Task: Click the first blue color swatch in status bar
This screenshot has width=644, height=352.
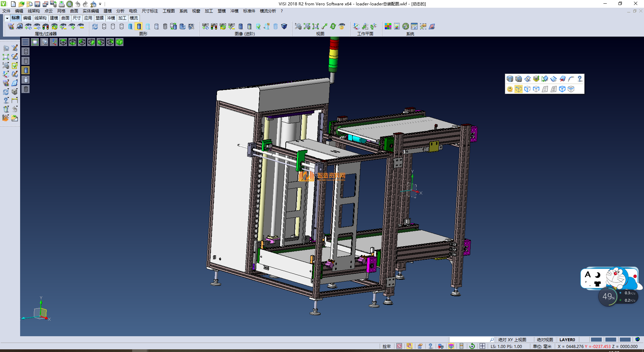Action: click(596, 340)
